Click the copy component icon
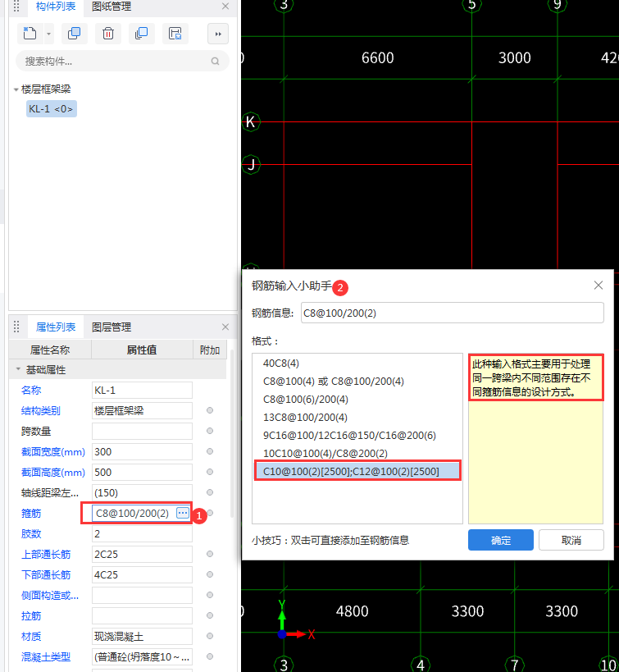This screenshot has width=619, height=672. pyautogui.click(x=74, y=34)
